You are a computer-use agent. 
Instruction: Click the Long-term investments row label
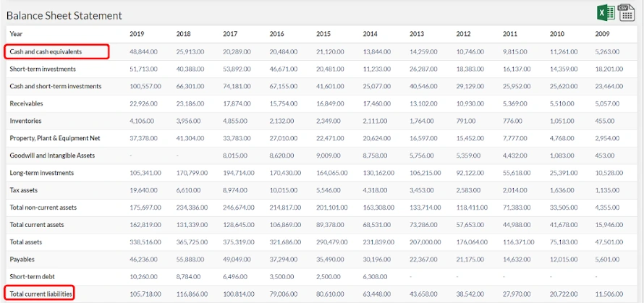(x=42, y=173)
